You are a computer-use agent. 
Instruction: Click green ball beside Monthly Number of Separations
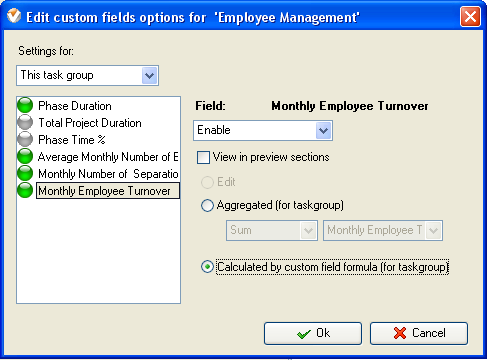click(x=25, y=173)
